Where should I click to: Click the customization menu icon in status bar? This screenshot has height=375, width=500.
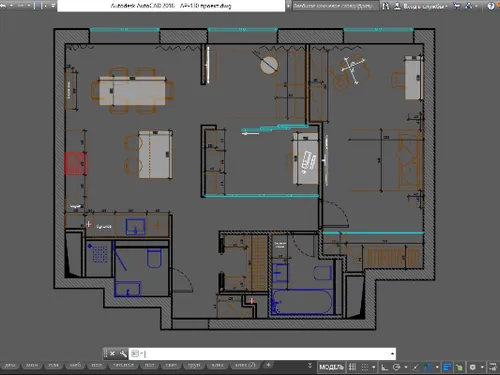pyautogui.click(x=492, y=367)
